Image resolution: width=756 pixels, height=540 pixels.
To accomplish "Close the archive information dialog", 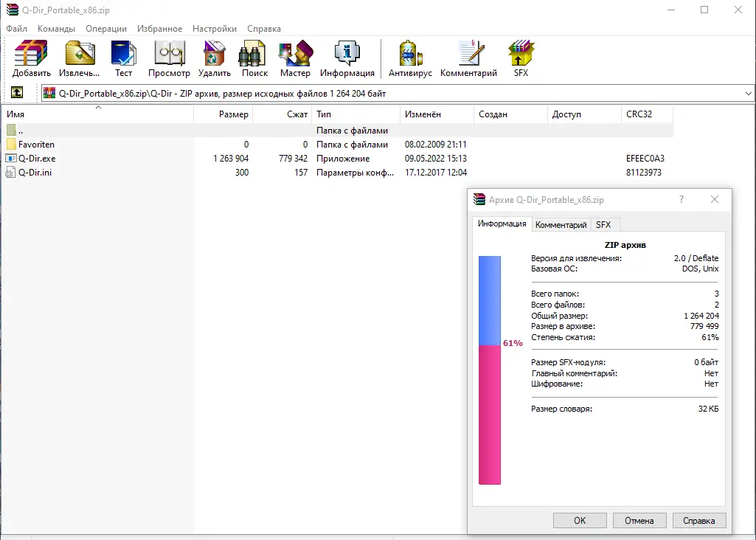I will pyautogui.click(x=715, y=199).
